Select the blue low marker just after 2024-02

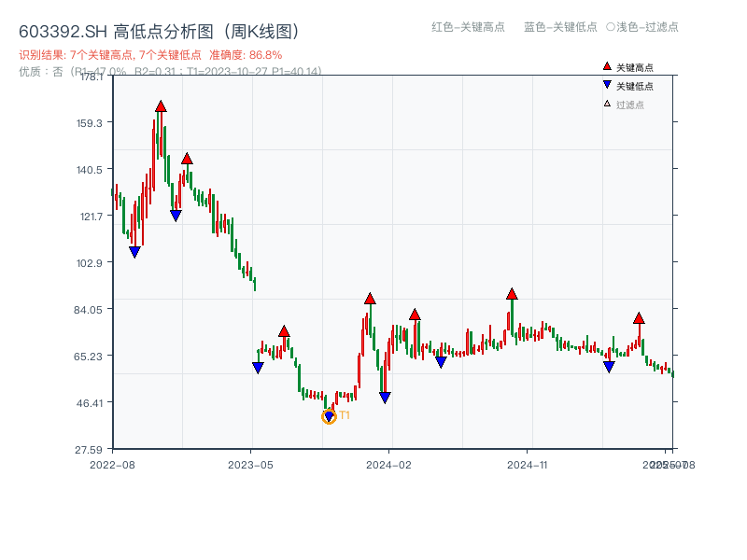(x=441, y=361)
